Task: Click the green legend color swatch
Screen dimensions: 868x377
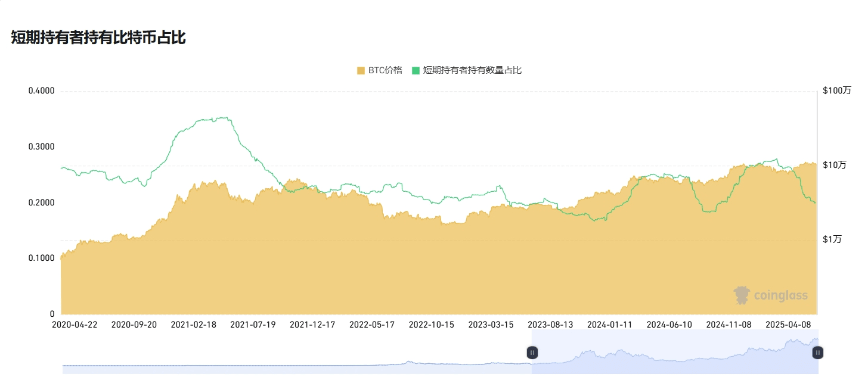Action: [416, 70]
